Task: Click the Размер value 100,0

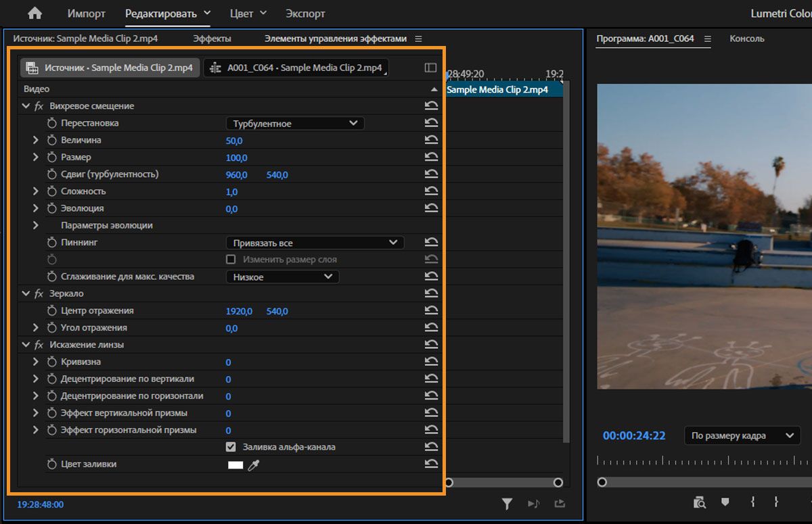Action: pyautogui.click(x=237, y=158)
